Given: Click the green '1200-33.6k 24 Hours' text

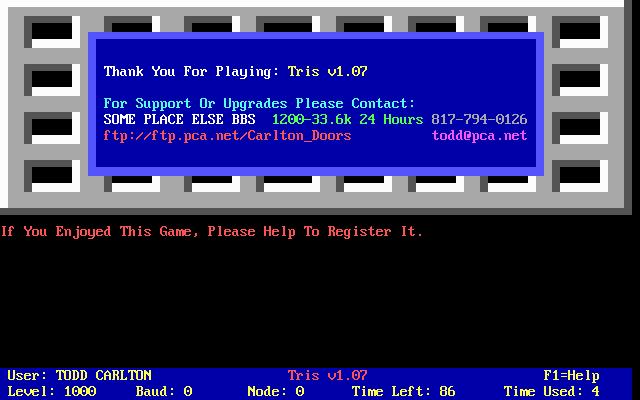Looking at the screenshot, I should pos(348,120).
